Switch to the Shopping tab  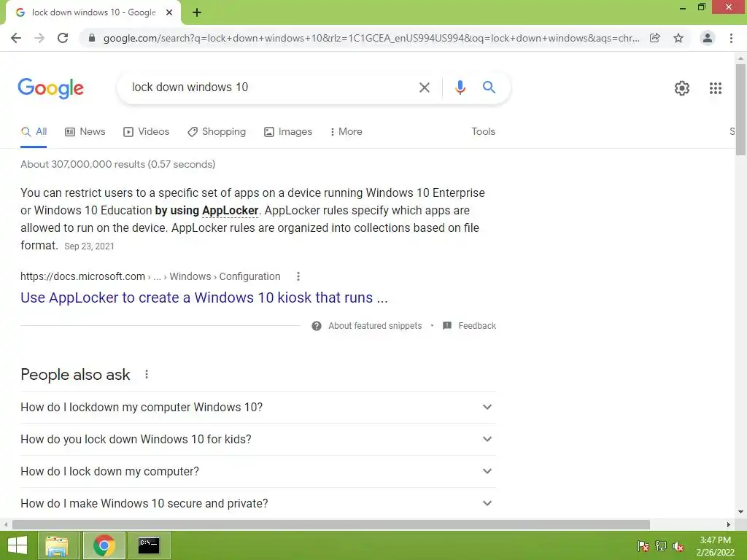[x=217, y=132]
